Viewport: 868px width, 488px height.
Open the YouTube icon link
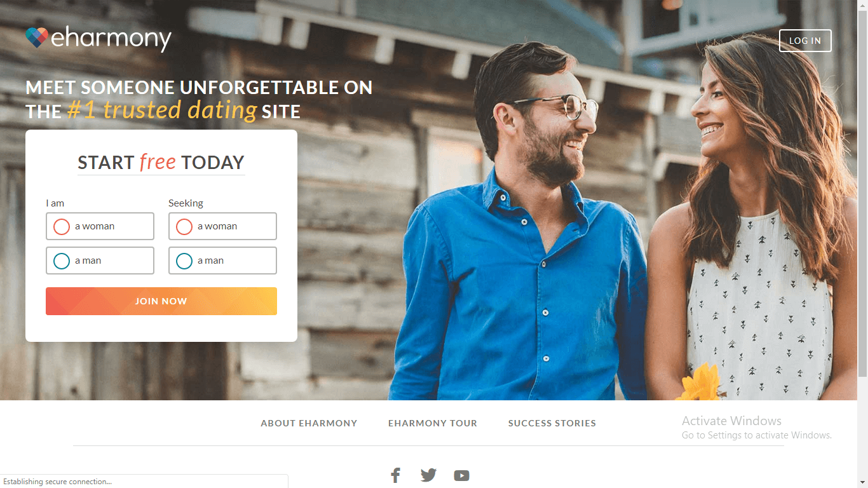(461, 475)
